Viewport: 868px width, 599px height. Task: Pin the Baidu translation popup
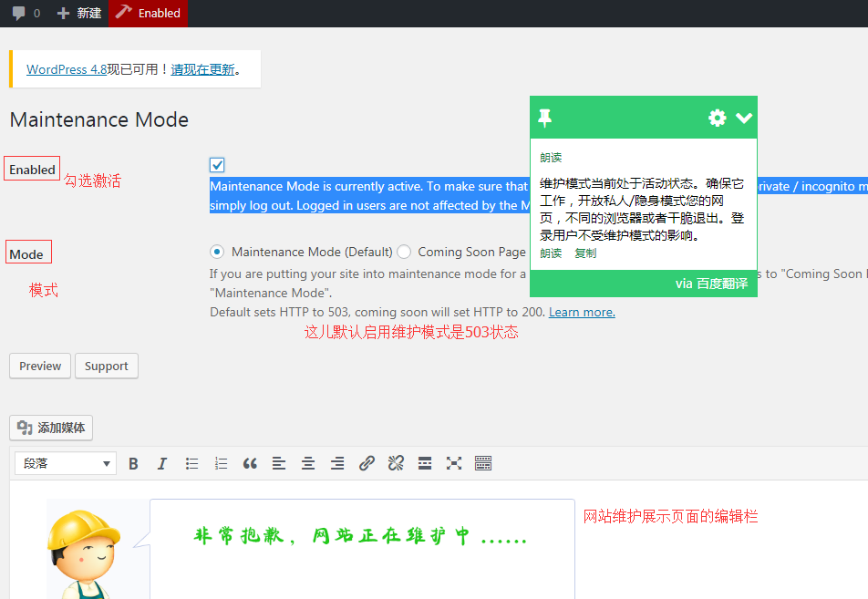[544, 118]
